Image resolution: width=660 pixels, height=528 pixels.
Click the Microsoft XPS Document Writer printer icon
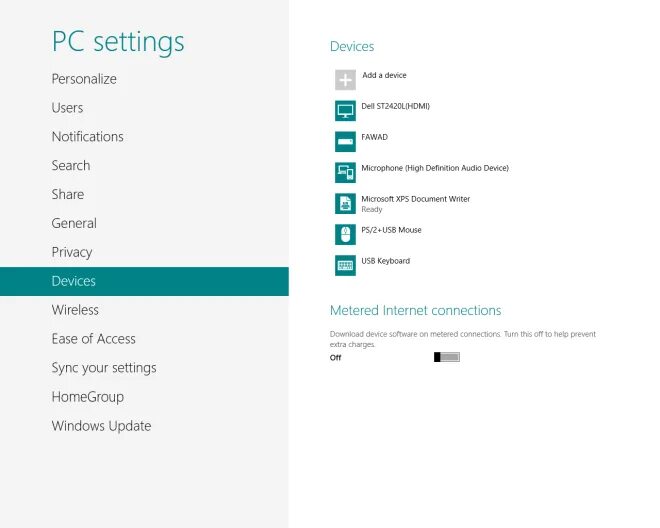tap(345, 203)
